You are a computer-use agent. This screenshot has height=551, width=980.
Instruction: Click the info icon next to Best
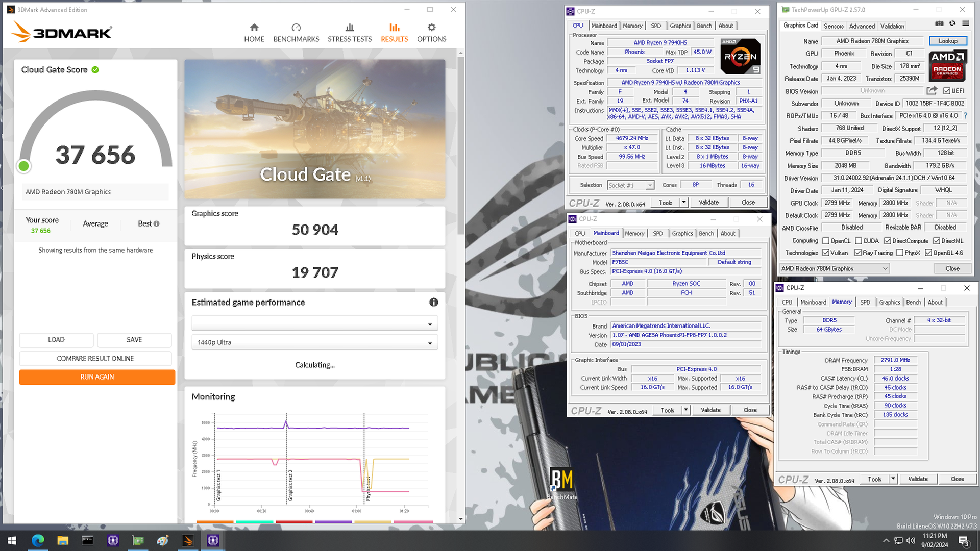156,223
